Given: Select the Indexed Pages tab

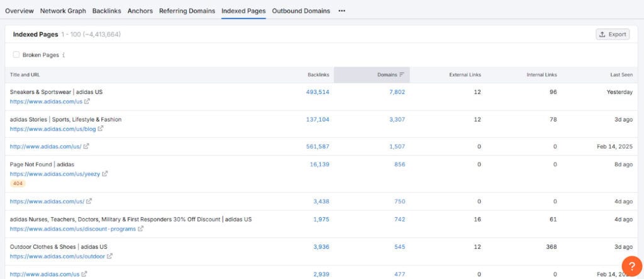Looking at the screenshot, I should (x=243, y=11).
